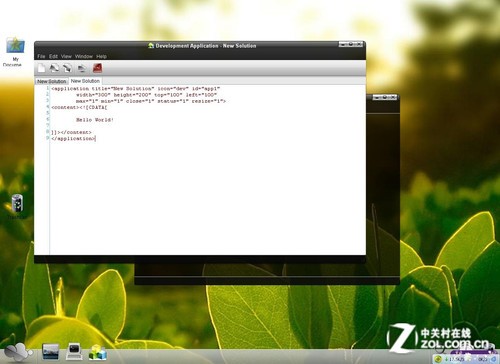Open the File menu
500x364 pixels.
pos(41,56)
